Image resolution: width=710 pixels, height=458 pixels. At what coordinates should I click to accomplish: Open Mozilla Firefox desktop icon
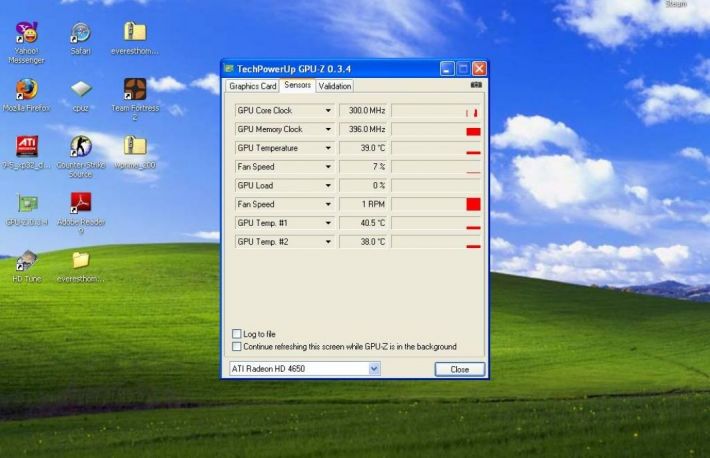[x=27, y=88]
